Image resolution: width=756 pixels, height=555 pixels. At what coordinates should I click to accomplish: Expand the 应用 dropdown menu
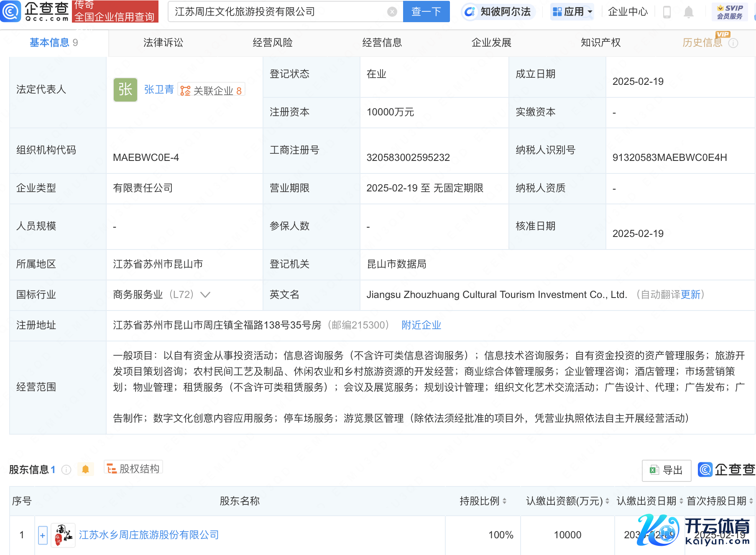[x=572, y=12]
